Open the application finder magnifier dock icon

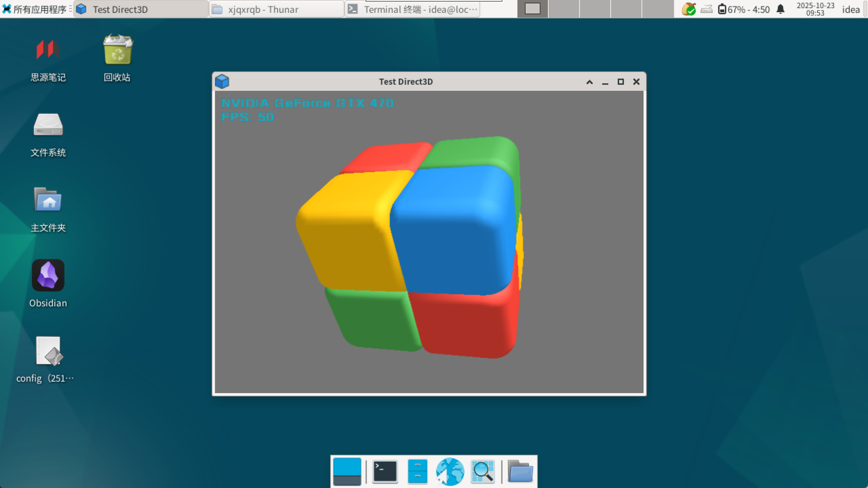483,471
